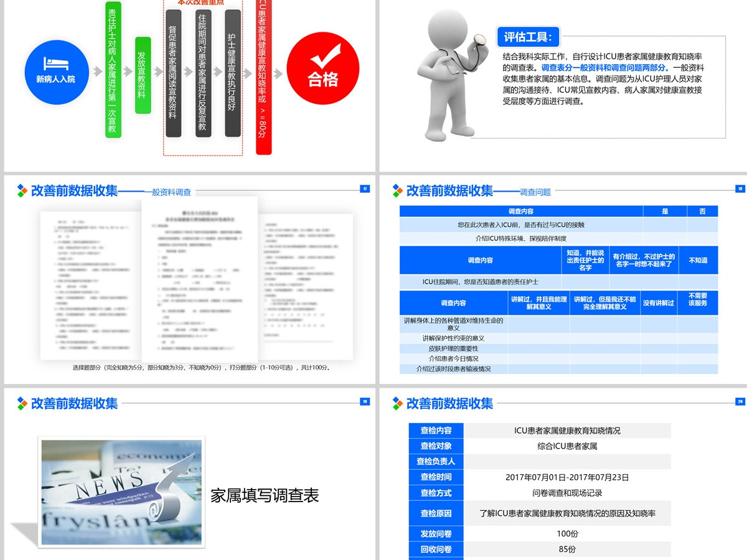
Task: Click the colorful logo on the 一般资料调查 slide
Action: 22,191
